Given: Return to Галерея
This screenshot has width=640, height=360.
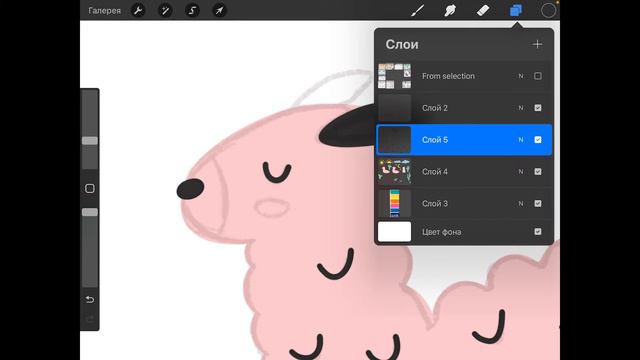Looking at the screenshot, I should tap(104, 11).
